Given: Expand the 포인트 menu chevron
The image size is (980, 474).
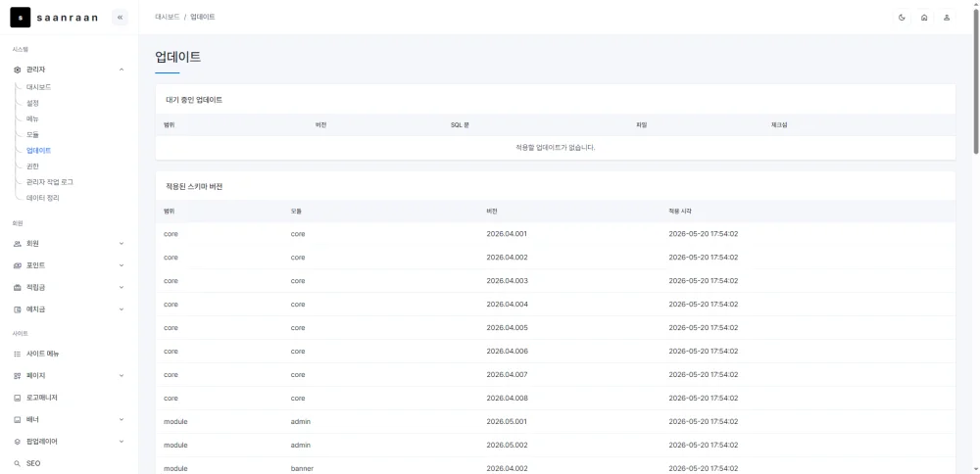Looking at the screenshot, I should tap(122, 265).
